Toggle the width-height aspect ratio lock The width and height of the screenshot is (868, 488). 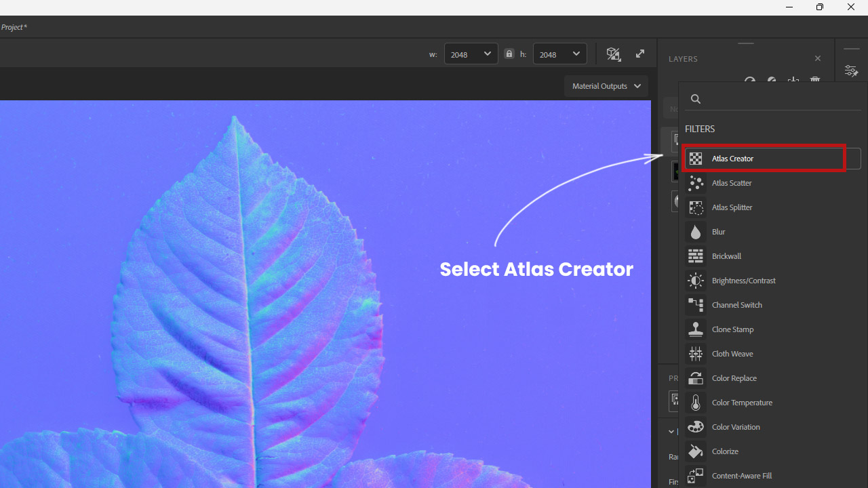coord(509,54)
